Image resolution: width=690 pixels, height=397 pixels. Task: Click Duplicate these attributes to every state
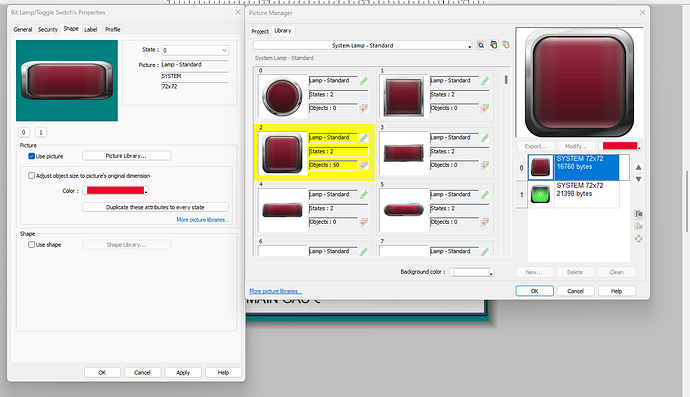(x=155, y=207)
